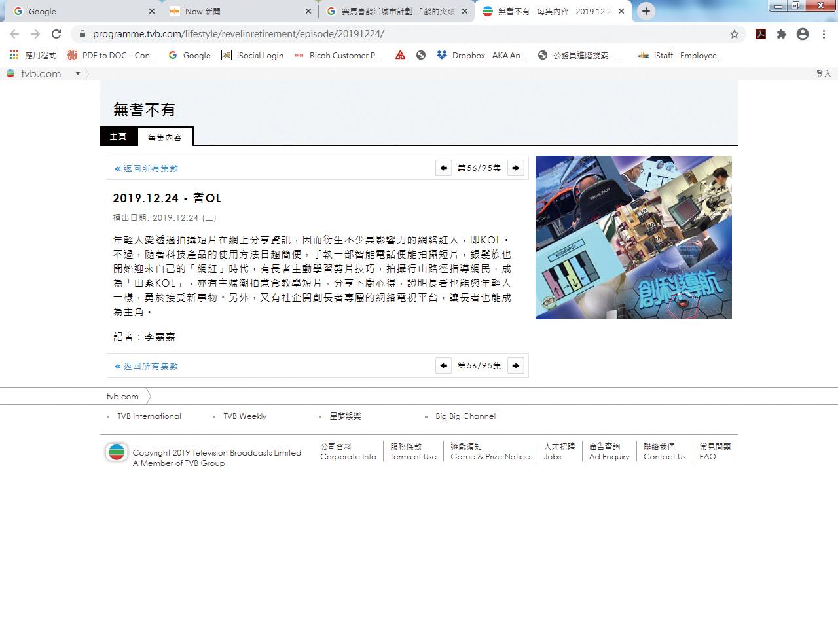
Task: Close the Now 新聞 tab
Action: point(308,11)
